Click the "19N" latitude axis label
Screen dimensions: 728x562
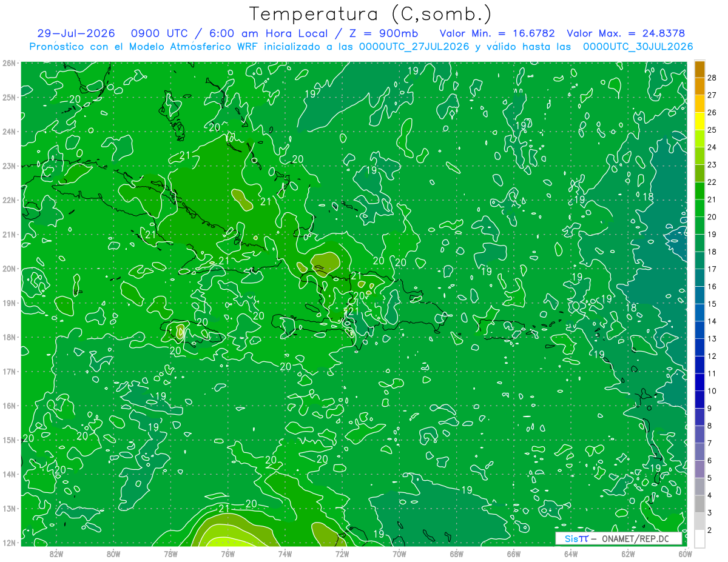[x=9, y=303]
